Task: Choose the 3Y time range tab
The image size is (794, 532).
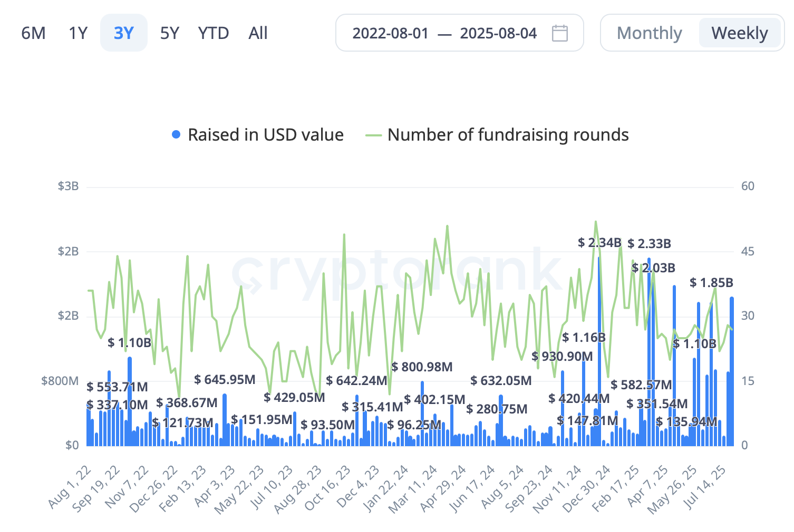Action: point(124,33)
